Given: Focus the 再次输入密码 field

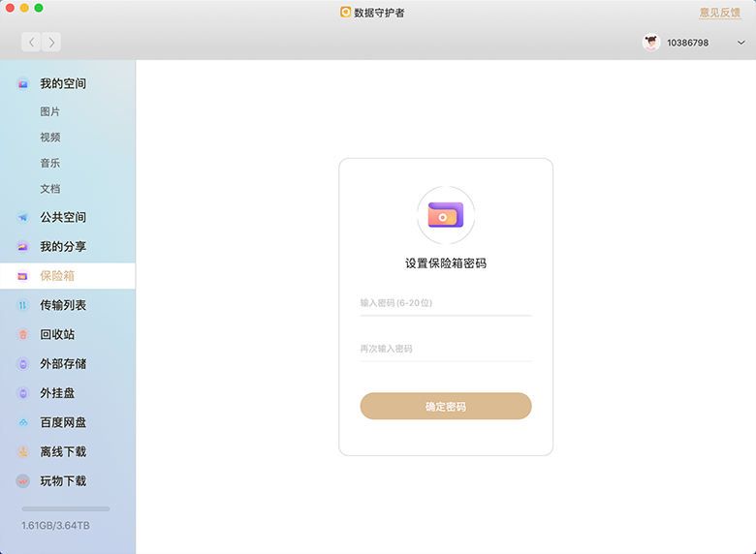Looking at the screenshot, I should click(446, 349).
